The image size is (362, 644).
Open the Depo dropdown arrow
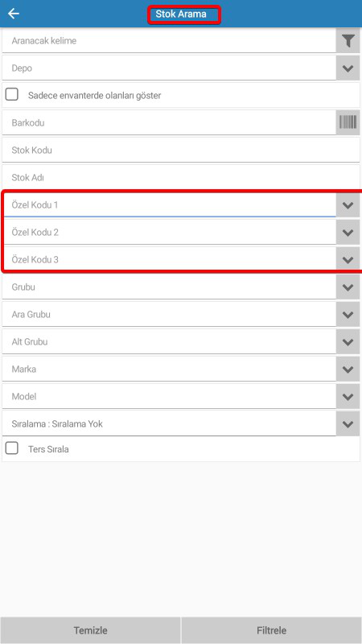[348, 68]
